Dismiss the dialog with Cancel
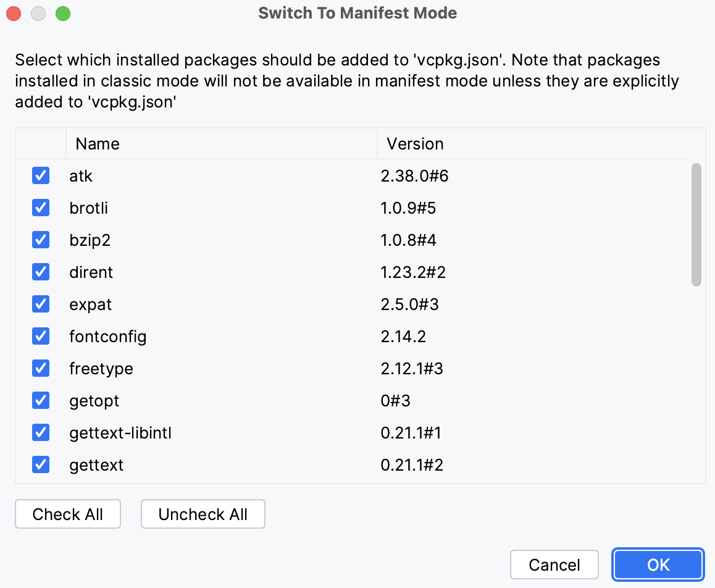This screenshot has height=588, width=715. (554, 564)
